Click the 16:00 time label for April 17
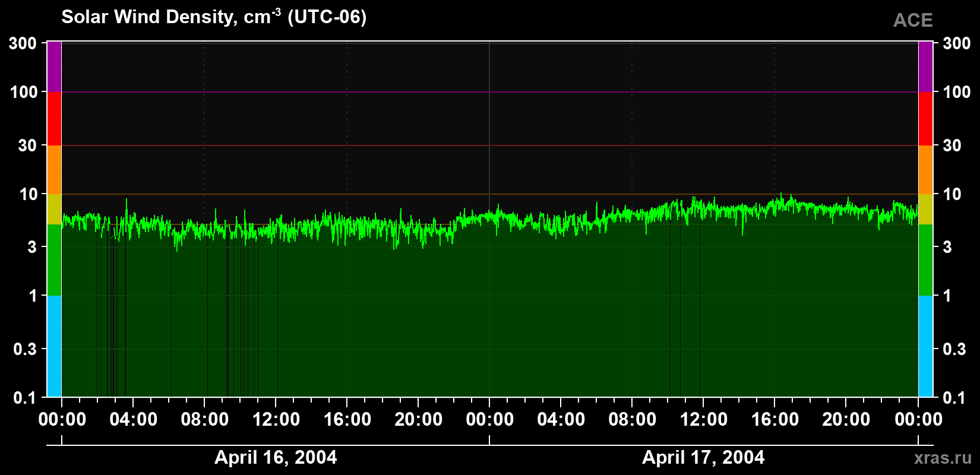Screen dimensions: 980x475 [775, 420]
